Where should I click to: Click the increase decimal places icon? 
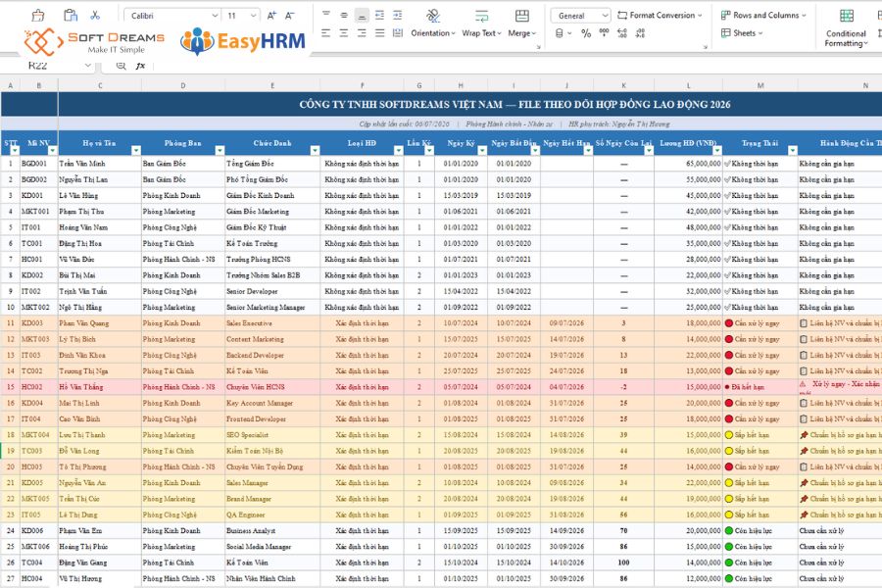(x=622, y=33)
